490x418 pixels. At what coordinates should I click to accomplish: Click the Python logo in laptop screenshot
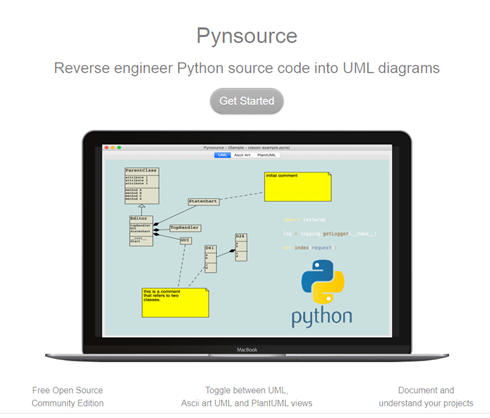pyautogui.click(x=323, y=282)
